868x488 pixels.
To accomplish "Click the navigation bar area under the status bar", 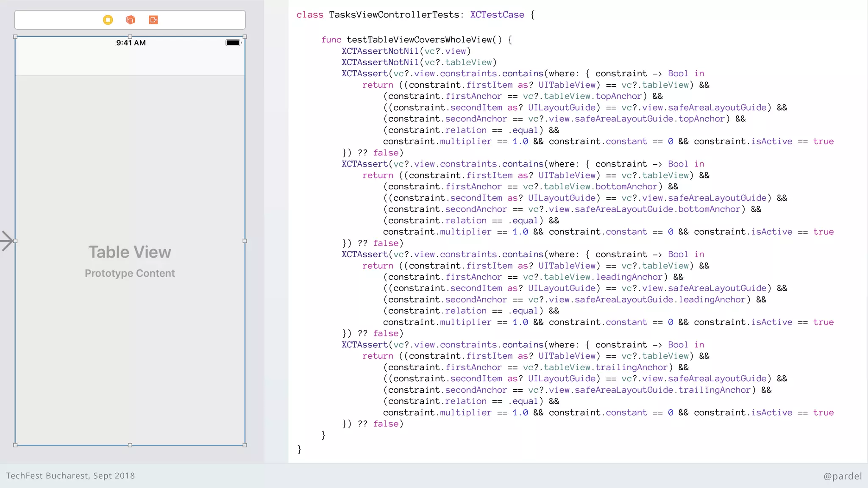I will coord(130,62).
